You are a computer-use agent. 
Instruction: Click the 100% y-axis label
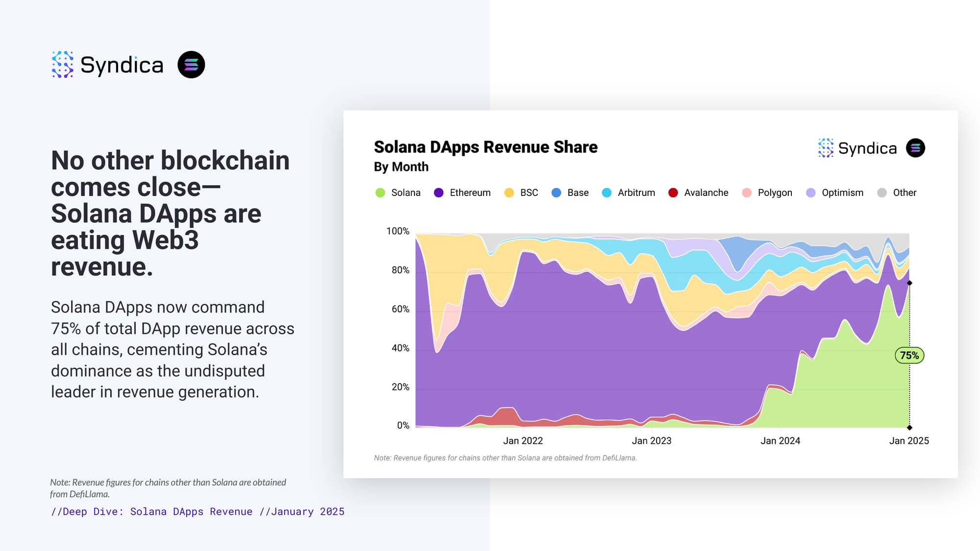tap(397, 231)
